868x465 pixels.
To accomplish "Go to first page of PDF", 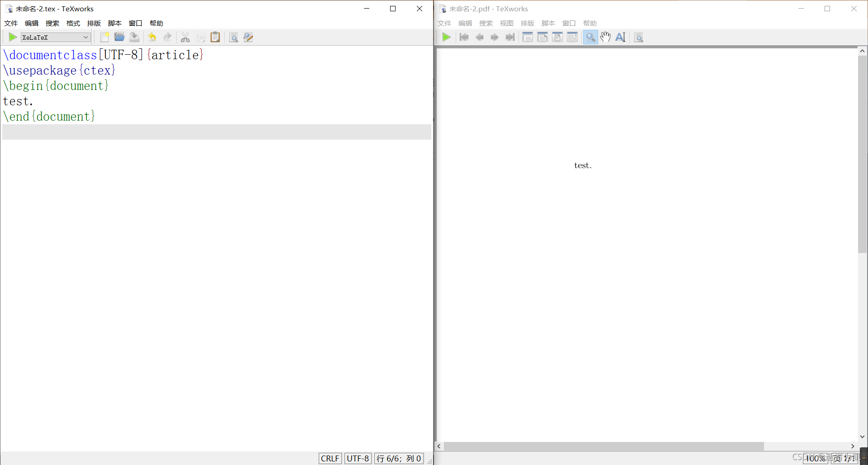I will (464, 37).
